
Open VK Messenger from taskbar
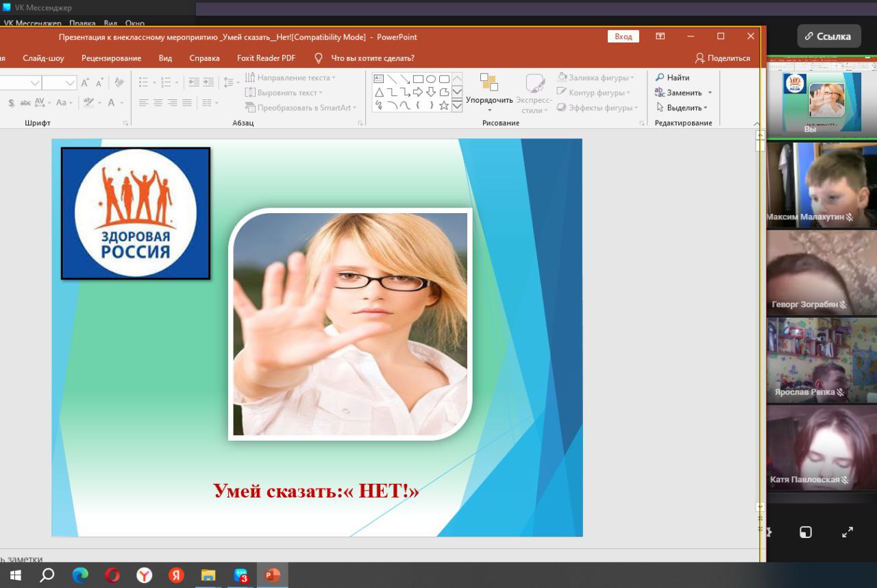tap(240, 575)
